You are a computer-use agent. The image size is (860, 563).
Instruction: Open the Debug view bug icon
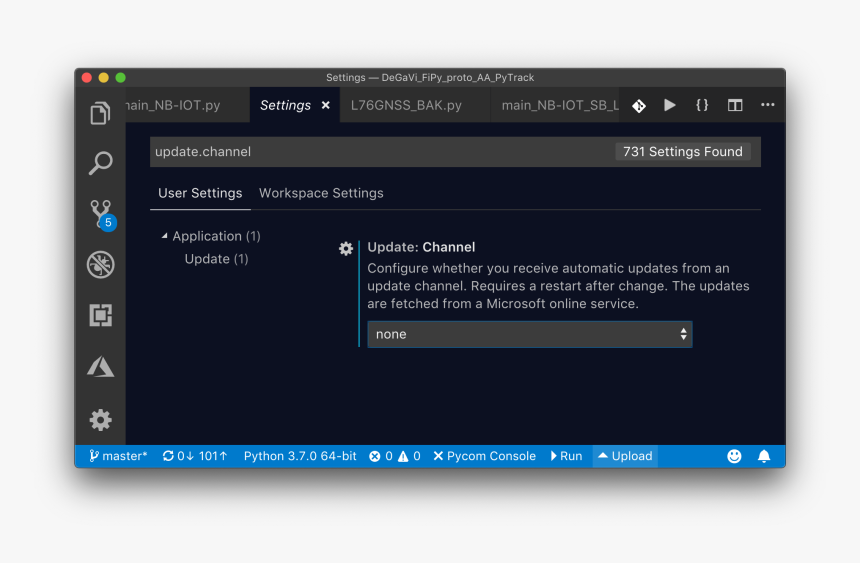pos(100,264)
